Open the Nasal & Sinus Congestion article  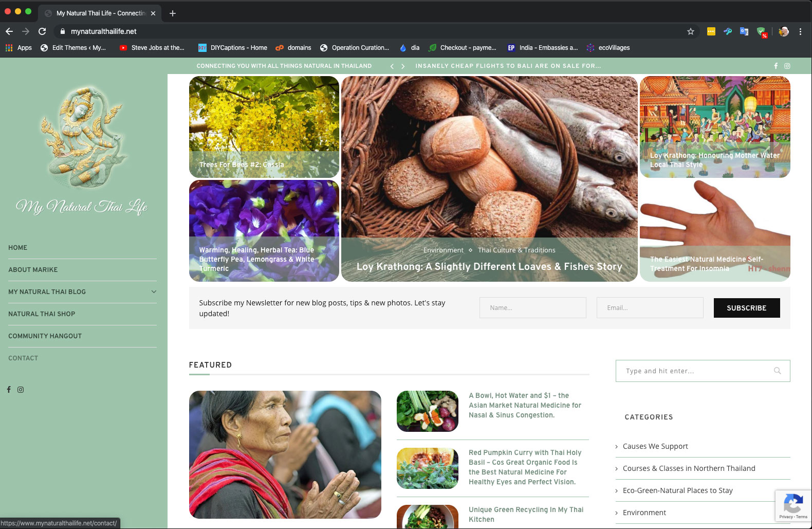525,405
